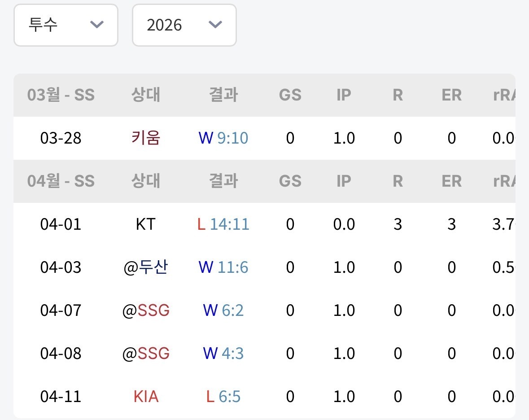Image resolution: width=529 pixels, height=420 pixels.
Task: Click the 키움 opponent team link
Action: 146,138
